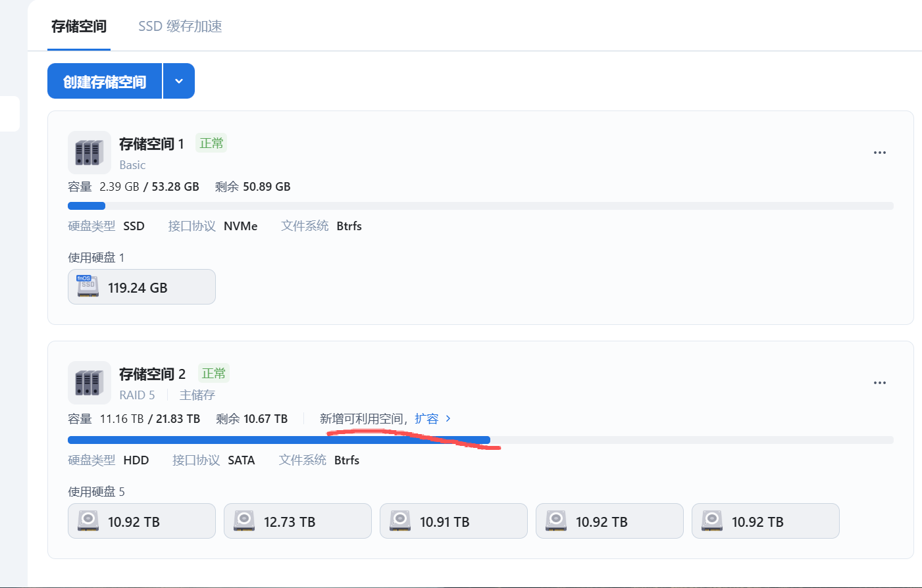Click the 正常 status badge of 存储空间 1
922x588 pixels.
point(211,143)
